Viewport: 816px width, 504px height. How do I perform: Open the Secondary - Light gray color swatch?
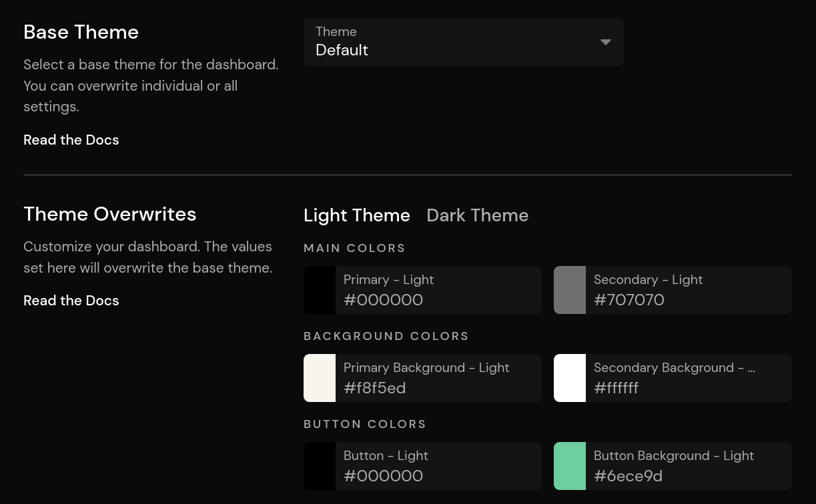tap(570, 290)
